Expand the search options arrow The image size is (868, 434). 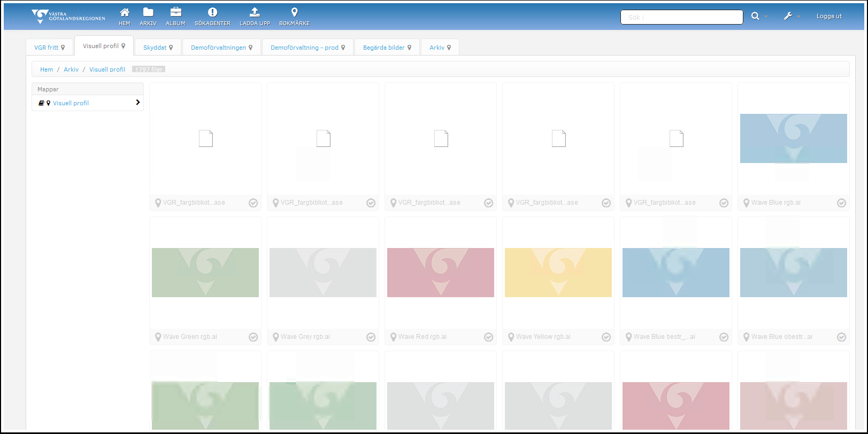[x=766, y=17]
